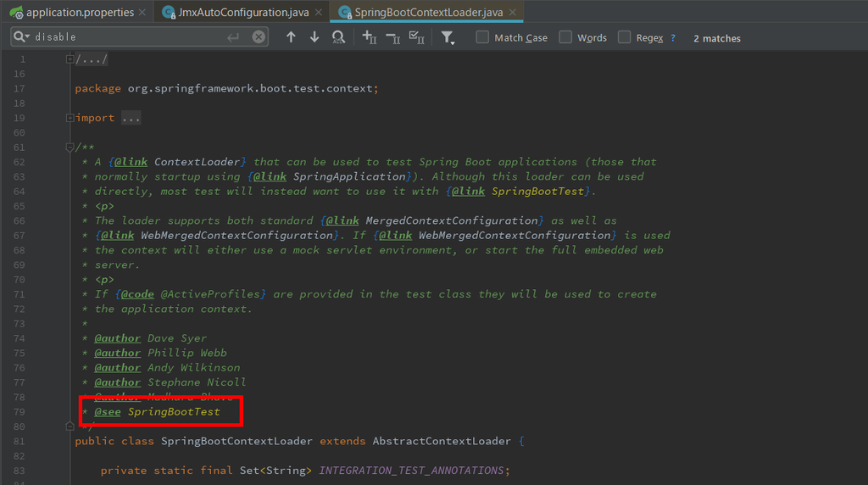Click the '2 matches' result label
868x485 pixels.
[x=717, y=38]
